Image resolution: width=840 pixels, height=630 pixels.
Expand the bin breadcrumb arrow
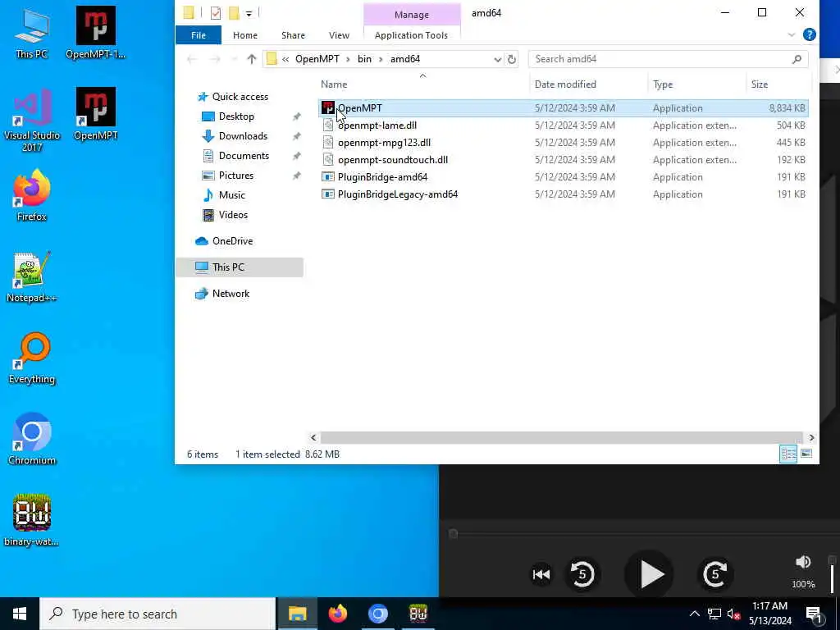point(381,59)
